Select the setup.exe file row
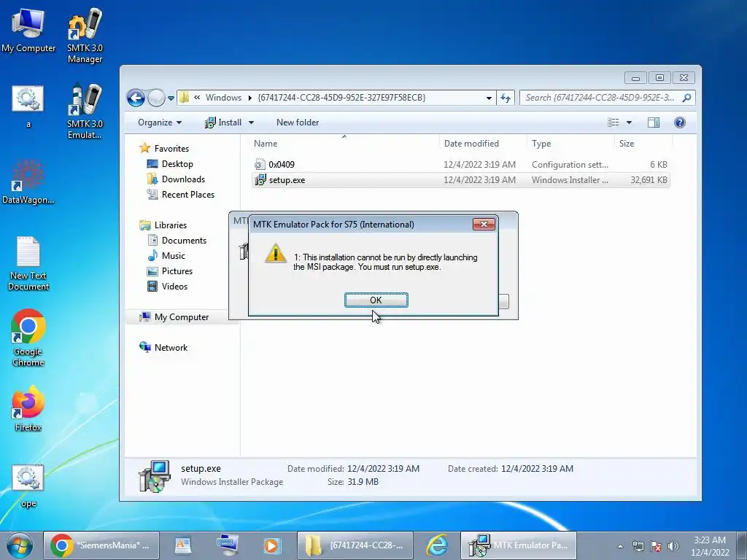747x560 pixels. [461, 180]
